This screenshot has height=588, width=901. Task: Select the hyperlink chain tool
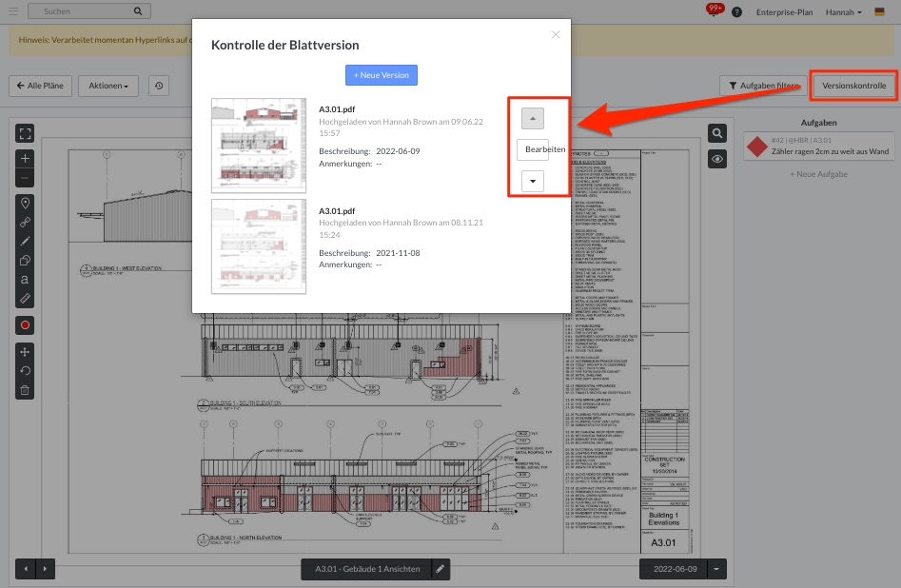pyautogui.click(x=25, y=222)
